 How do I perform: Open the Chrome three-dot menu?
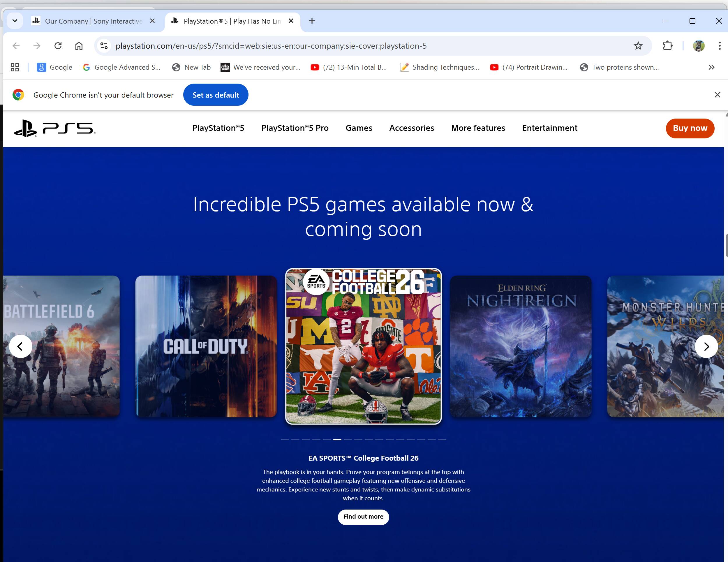coord(719,46)
